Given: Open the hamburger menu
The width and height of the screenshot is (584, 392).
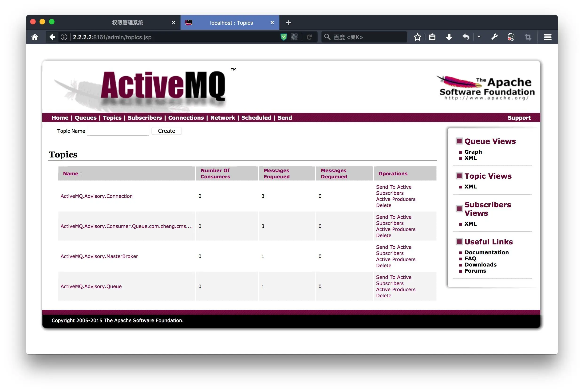Looking at the screenshot, I should pyautogui.click(x=548, y=37).
